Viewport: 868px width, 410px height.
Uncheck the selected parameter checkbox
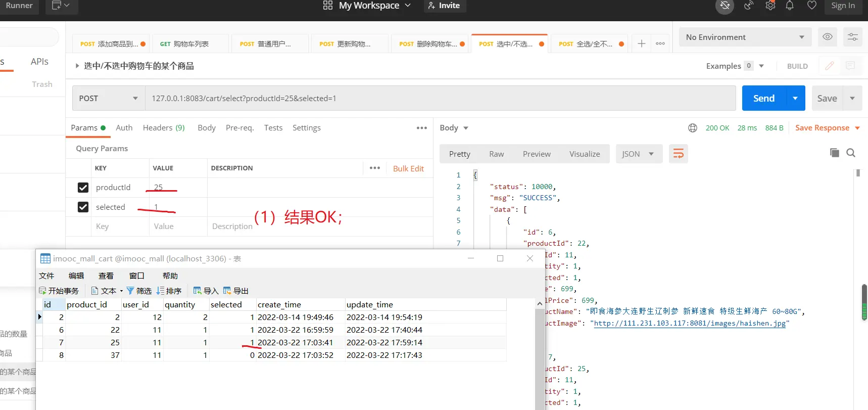83,207
